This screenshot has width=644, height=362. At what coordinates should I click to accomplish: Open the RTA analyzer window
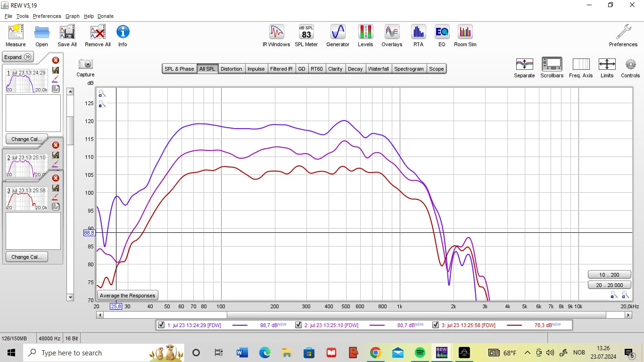[x=418, y=36]
